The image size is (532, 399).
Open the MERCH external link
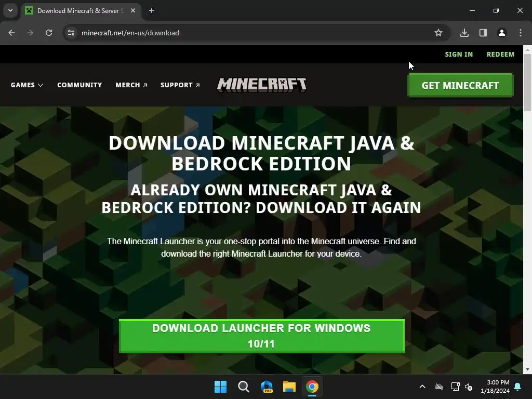(131, 85)
